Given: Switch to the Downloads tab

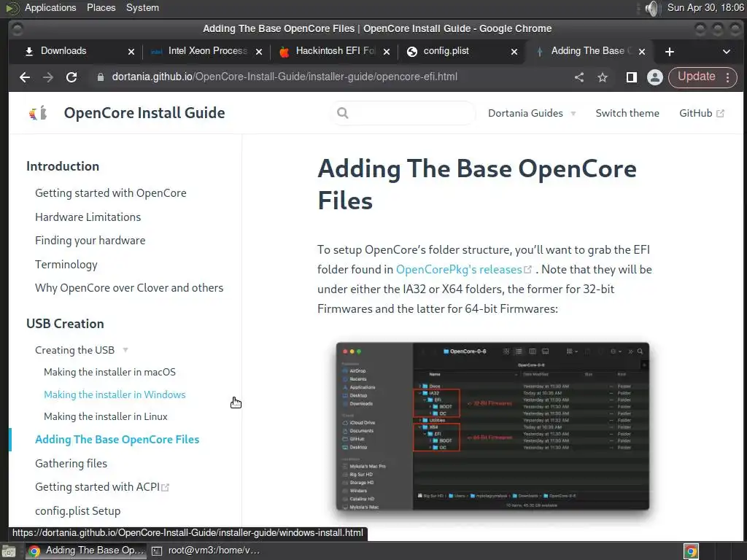Looking at the screenshot, I should tap(79, 51).
